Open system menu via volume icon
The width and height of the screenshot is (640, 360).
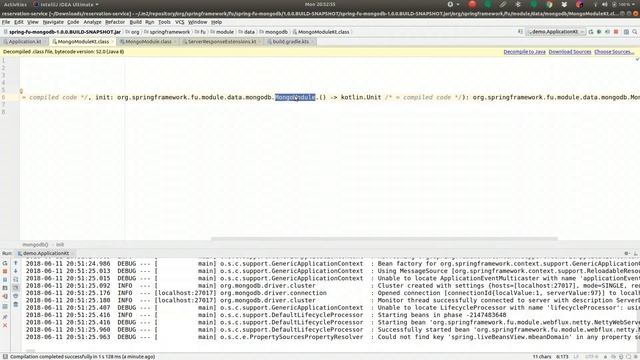[x=604, y=4]
